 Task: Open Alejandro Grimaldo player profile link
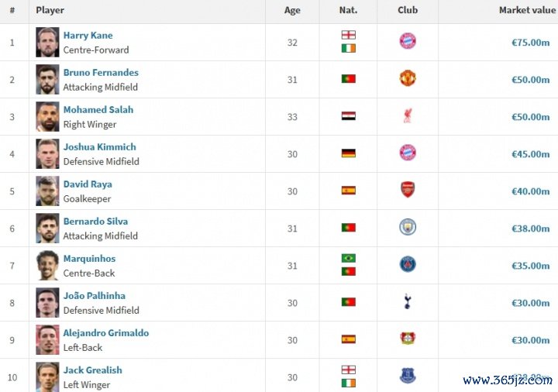(106, 333)
